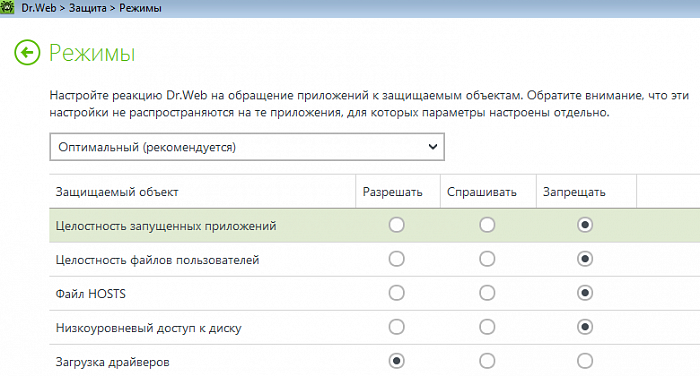Select Запрещать for Целостность запущенных приложений

(x=585, y=225)
